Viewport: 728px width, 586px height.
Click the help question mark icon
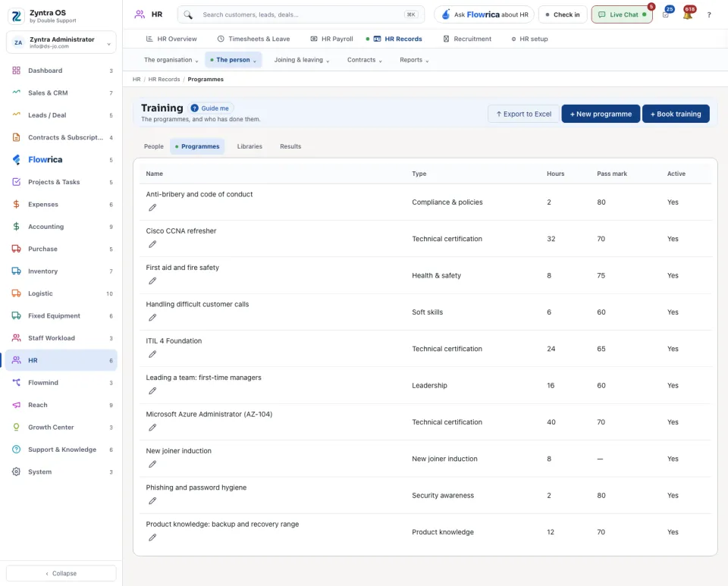coord(709,15)
